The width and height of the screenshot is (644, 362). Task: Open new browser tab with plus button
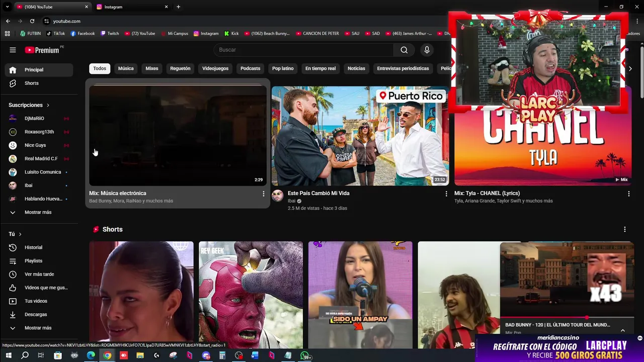coord(178,7)
